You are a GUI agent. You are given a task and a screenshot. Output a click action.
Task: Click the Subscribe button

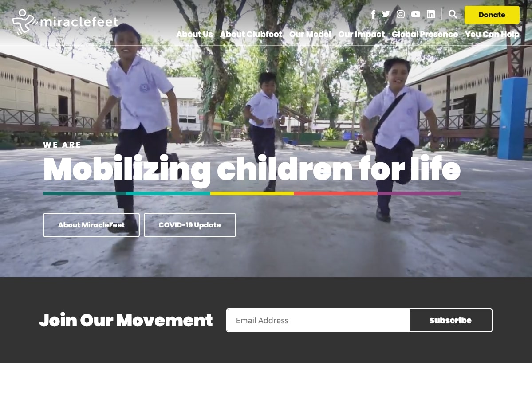pyautogui.click(x=450, y=320)
